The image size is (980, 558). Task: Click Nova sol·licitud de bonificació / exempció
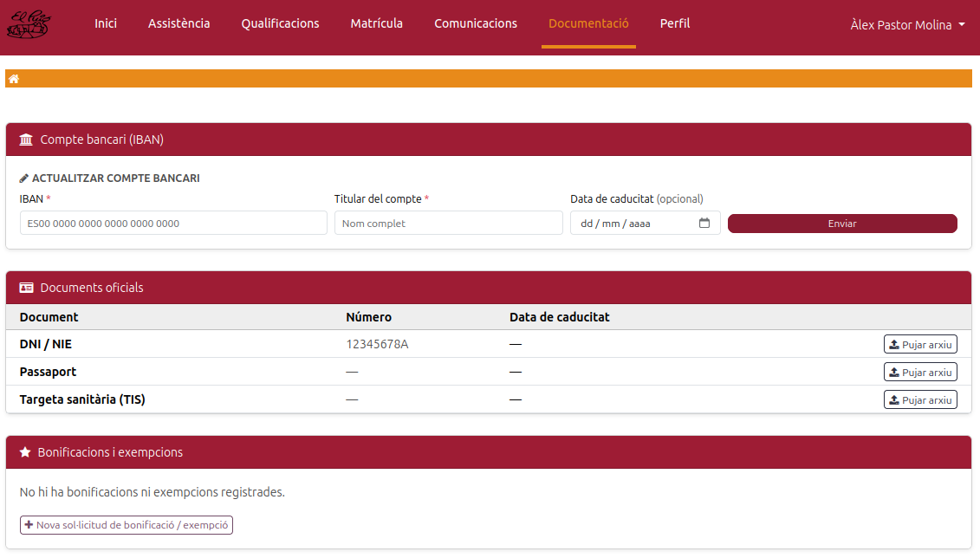point(127,525)
